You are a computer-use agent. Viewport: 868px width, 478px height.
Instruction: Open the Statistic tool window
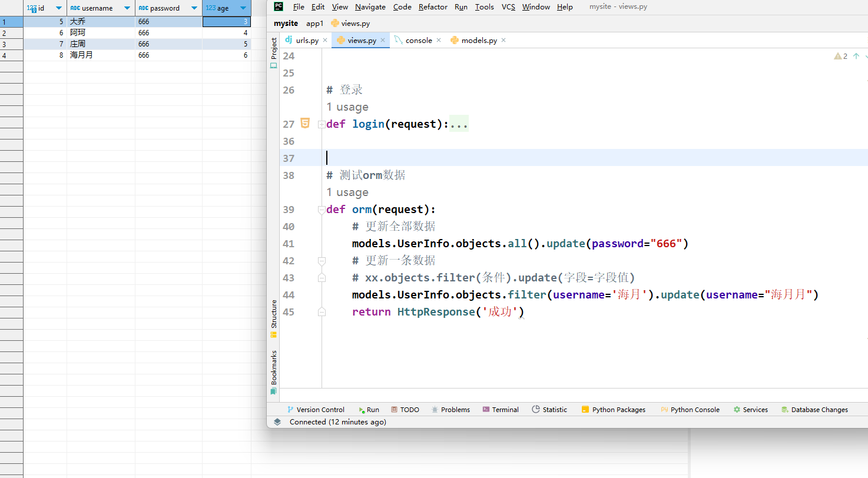(549, 410)
